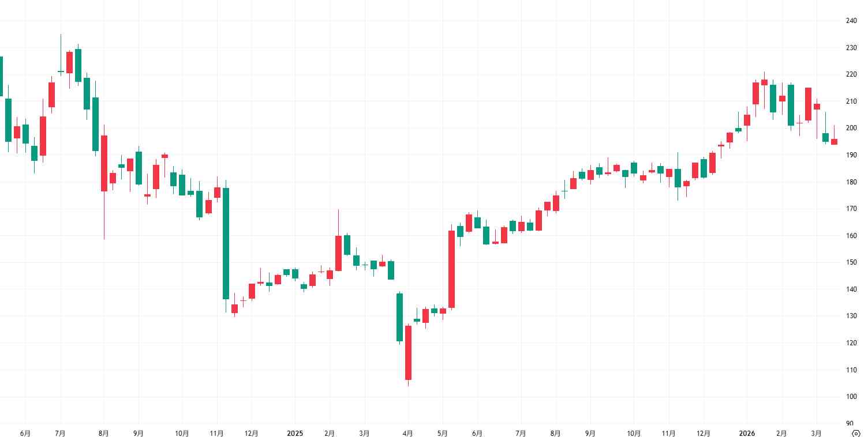Image resolution: width=868 pixels, height=437 pixels.
Task: Open chart settings via the hexagon icon
Action: 856,433
